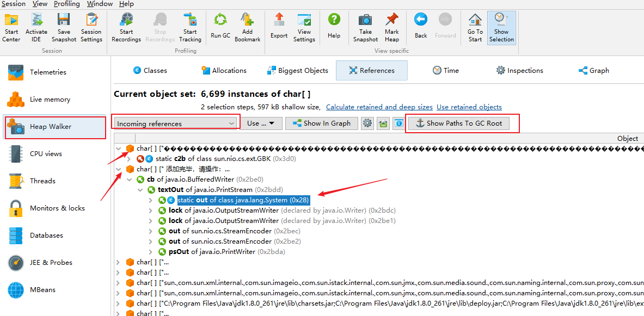
Task: Expand lock of OutputStreamWriter (0x2bdc) node
Action: tap(151, 210)
